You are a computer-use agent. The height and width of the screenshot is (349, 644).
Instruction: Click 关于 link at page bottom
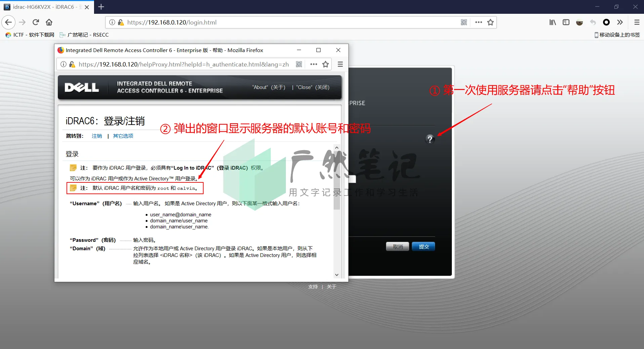tap(332, 287)
